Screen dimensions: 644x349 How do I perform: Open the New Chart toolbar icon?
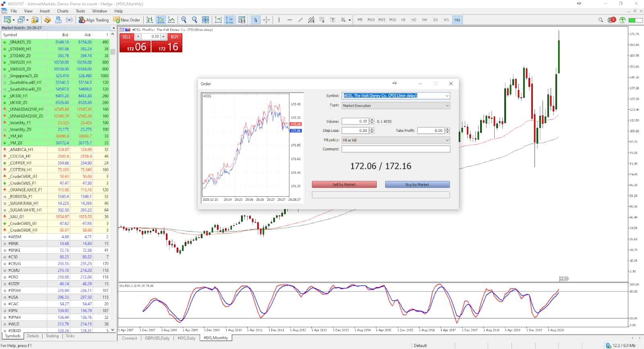point(7,20)
